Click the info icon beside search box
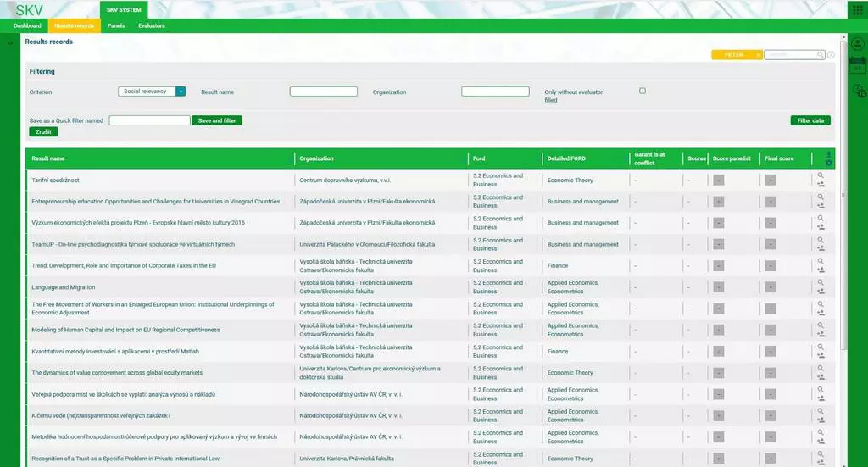Image resolution: width=868 pixels, height=467 pixels. coord(831,55)
